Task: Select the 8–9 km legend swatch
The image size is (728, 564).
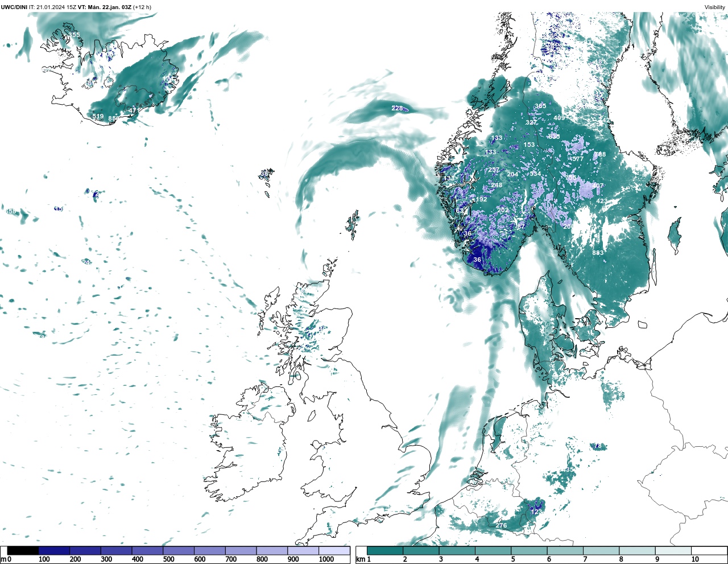Action: coord(637,551)
